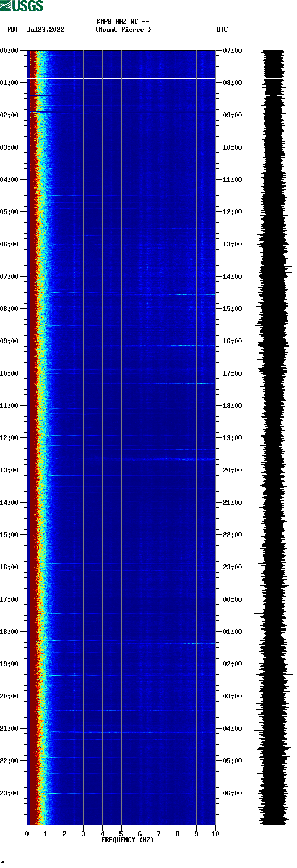Click the 00:00 UTC right-axis label
Screen dimensions: 297x868
click(x=232, y=599)
